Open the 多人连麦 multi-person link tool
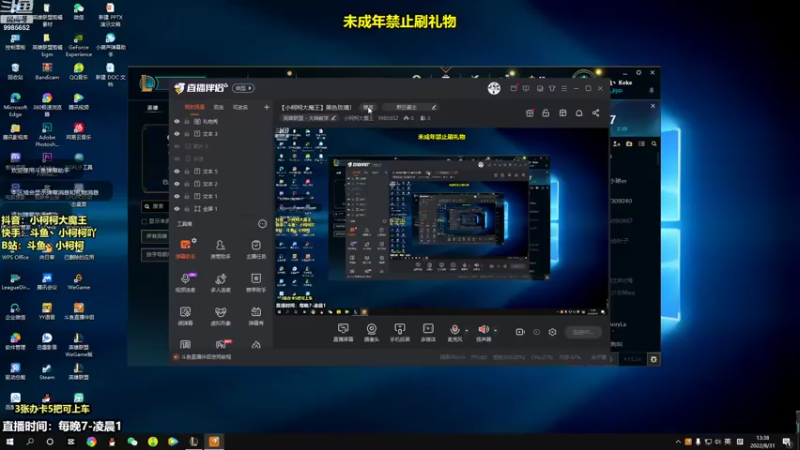Image resolution: width=800 pixels, height=450 pixels. pos(220,282)
